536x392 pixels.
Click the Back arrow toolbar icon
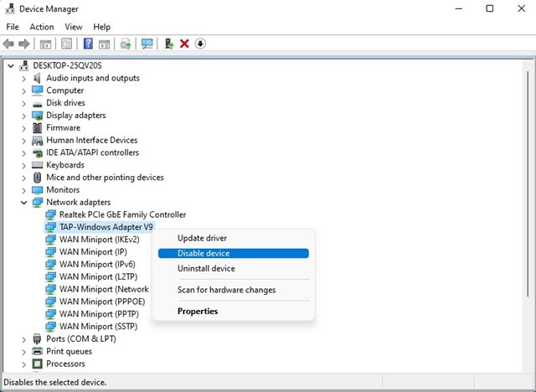(8, 44)
